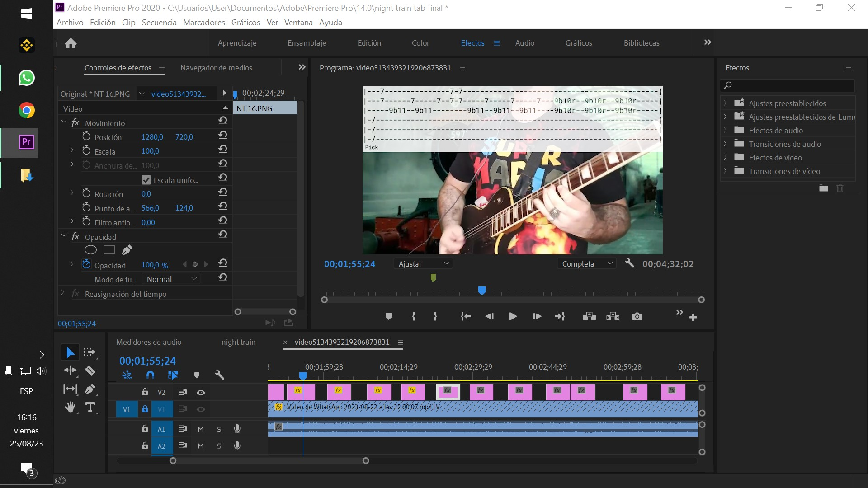Image resolution: width=868 pixels, height=488 pixels.
Task: Open WhatsApp from the taskbar
Action: (x=27, y=78)
